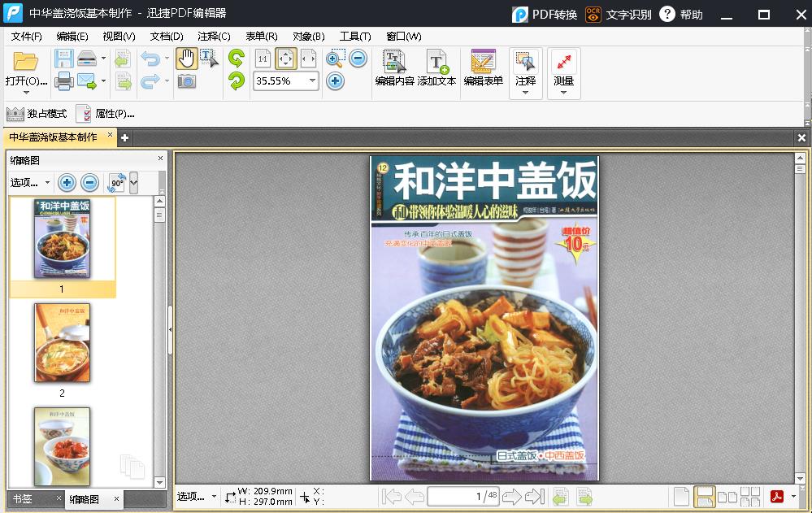Open the zoom level 35.55% dropdown
Screen dimensions: 812x513
(x=312, y=80)
